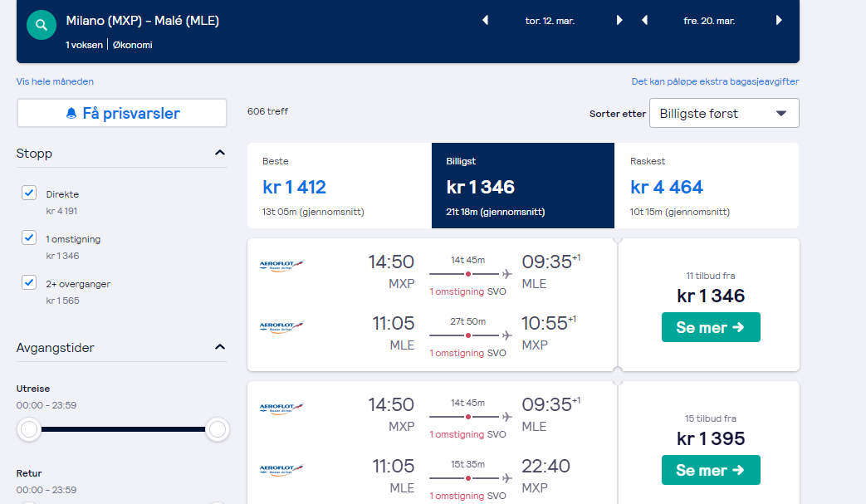Go to day before fre. 20. mar.
This screenshot has height=504, width=866.
click(644, 21)
